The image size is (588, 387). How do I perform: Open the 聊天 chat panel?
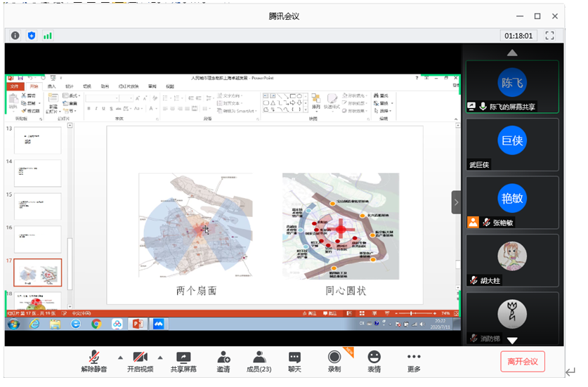[x=295, y=361]
